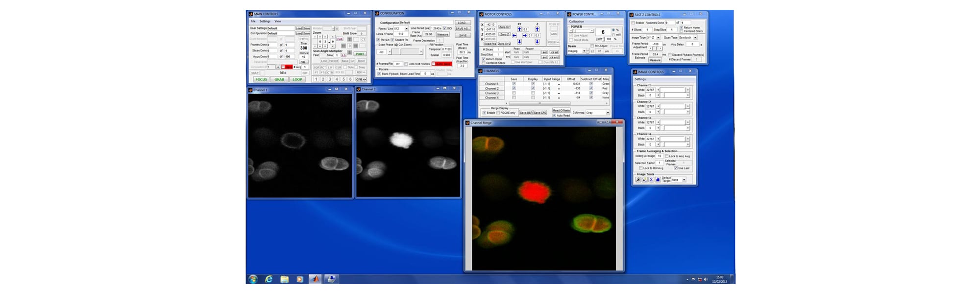Open MATLAB from the Windows taskbar
This screenshot has height=294, width=980.
point(316,279)
